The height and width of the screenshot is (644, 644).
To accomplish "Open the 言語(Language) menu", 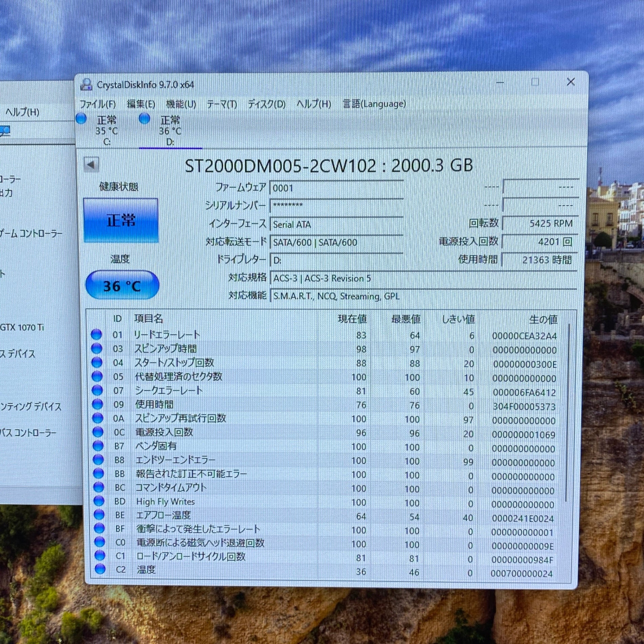I will 374,104.
